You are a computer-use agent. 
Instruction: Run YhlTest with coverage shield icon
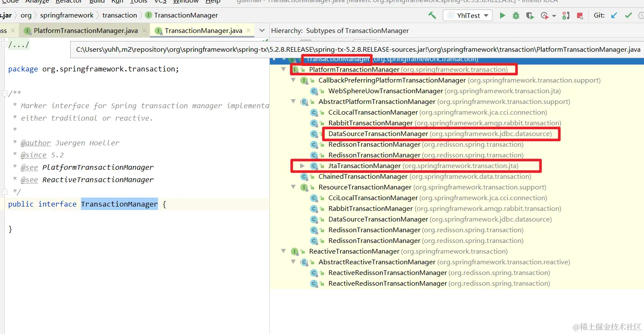[x=530, y=16]
